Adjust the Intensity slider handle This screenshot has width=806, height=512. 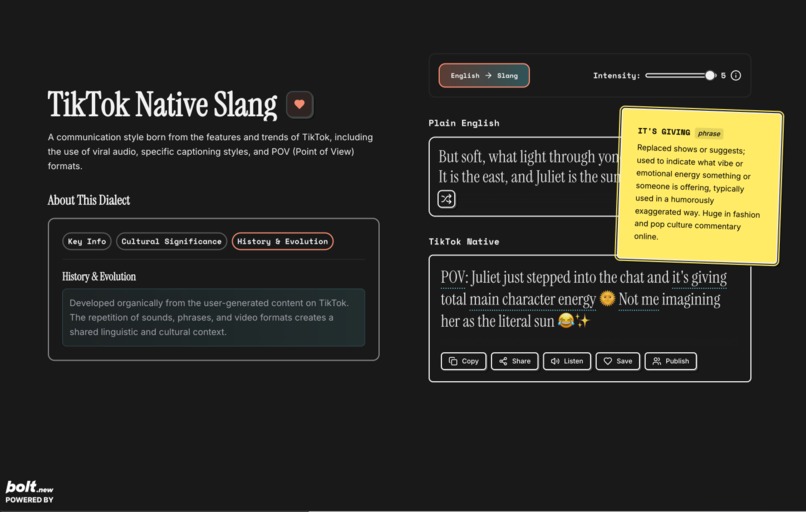click(x=710, y=76)
